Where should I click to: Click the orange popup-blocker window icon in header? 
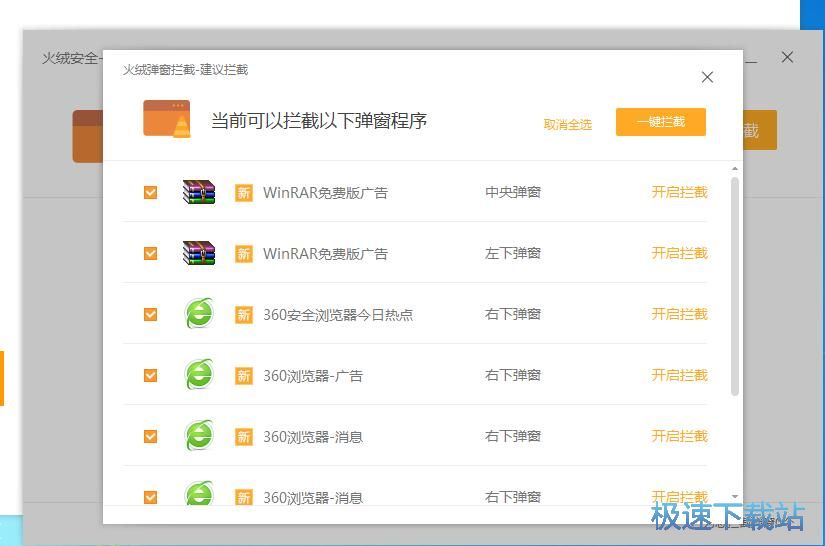[167, 119]
